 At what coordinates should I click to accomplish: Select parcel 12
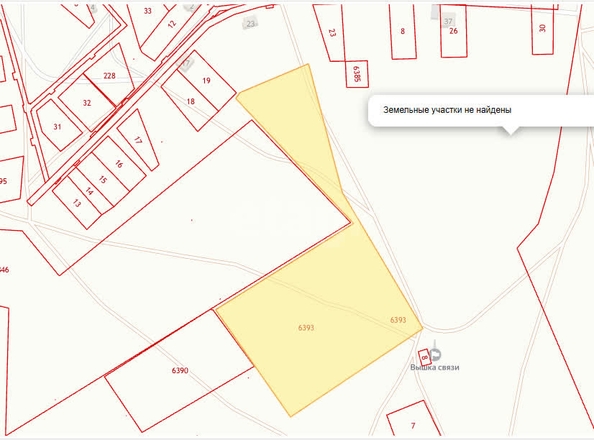(172, 24)
